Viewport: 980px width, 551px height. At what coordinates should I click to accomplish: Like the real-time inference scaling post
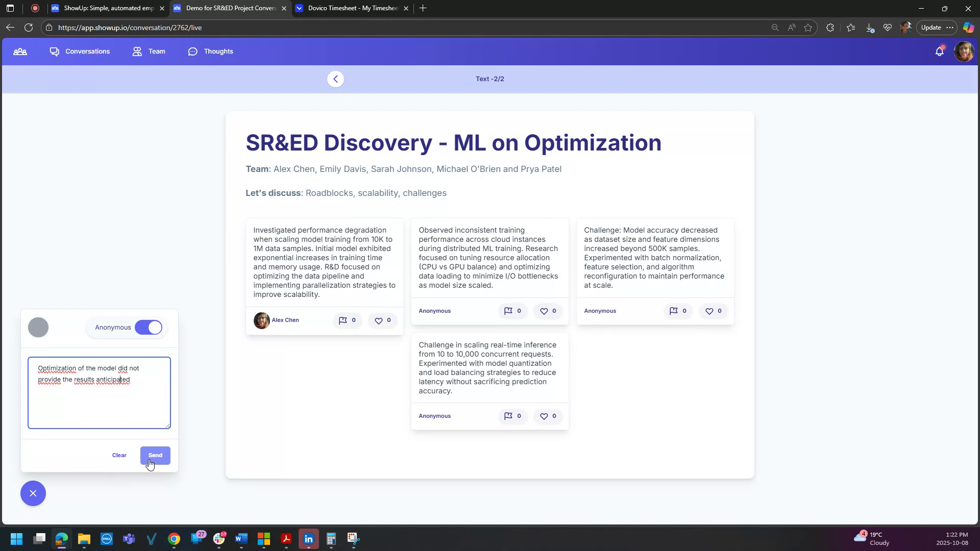[548, 416]
